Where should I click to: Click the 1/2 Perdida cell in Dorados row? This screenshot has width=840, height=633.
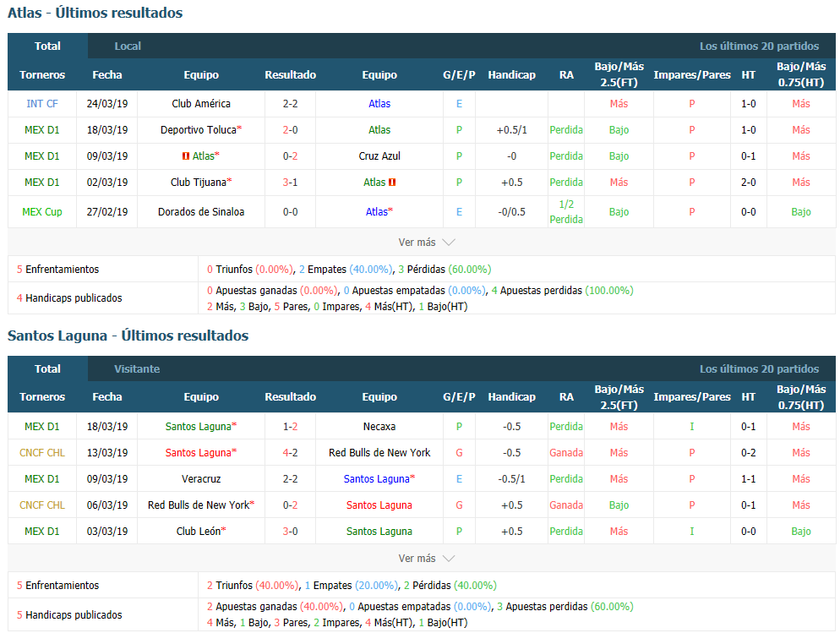tap(566, 212)
